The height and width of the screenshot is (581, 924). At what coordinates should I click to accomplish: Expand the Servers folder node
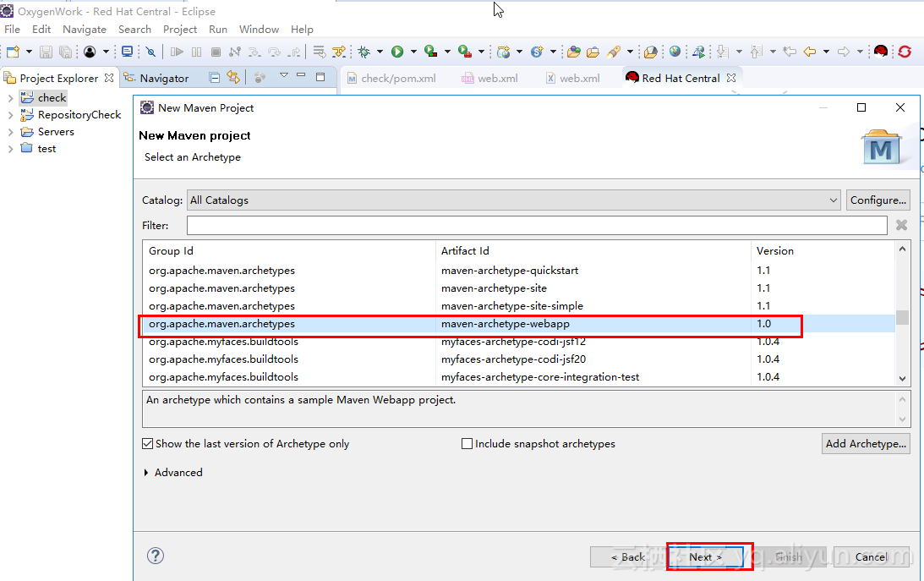(10, 132)
